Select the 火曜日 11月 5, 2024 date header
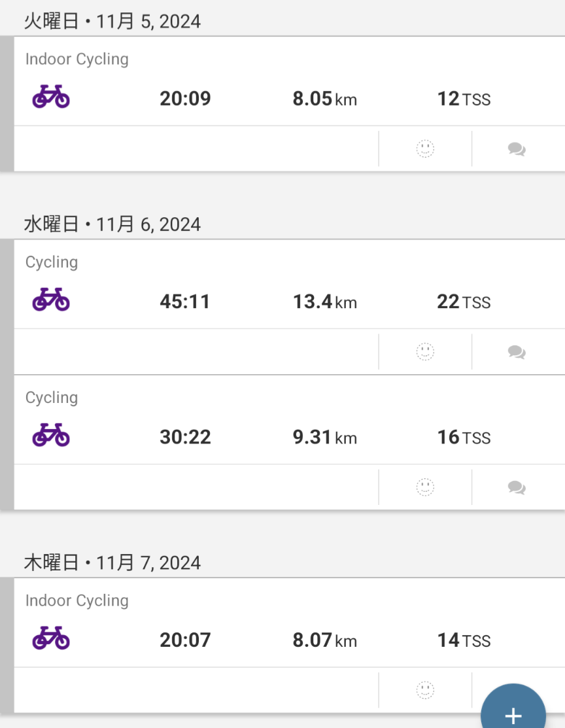This screenshot has height=728, width=565. click(112, 22)
